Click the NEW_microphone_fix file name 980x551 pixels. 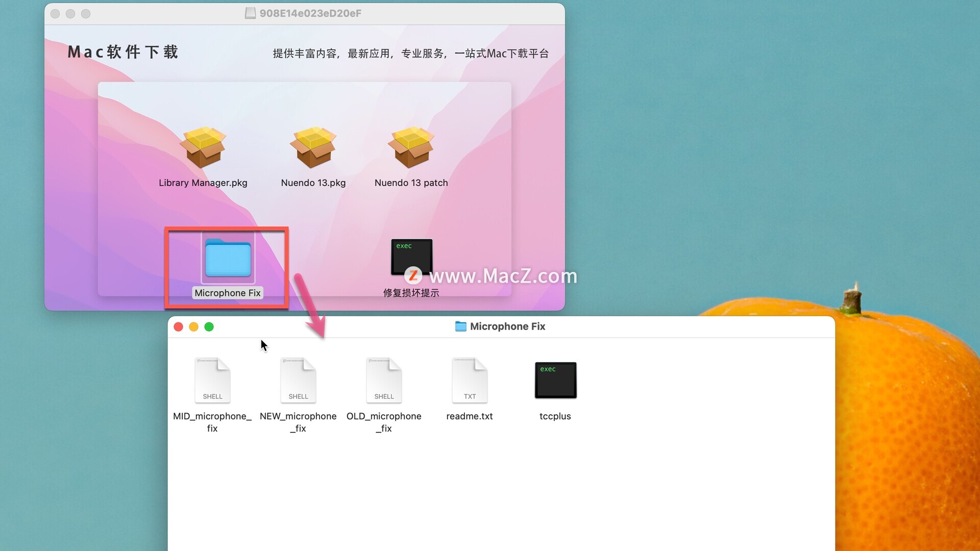(x=298, y=422)
